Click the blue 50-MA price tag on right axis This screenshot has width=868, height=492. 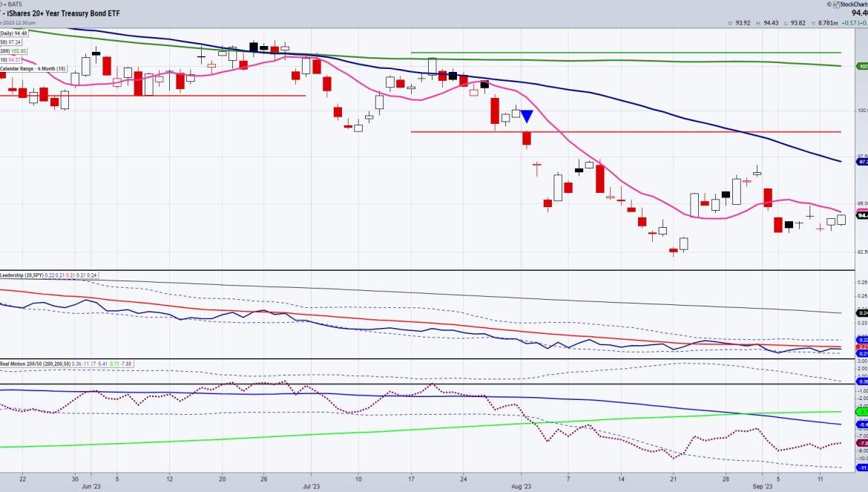click(863, 162)
